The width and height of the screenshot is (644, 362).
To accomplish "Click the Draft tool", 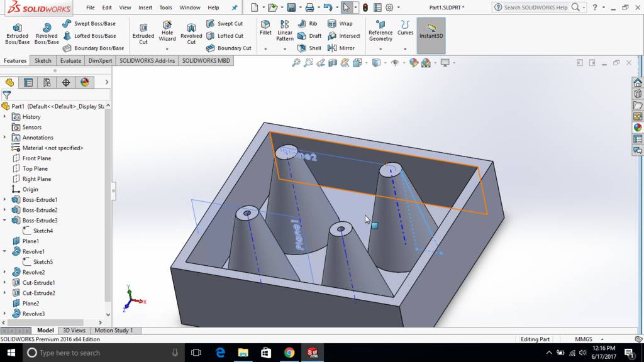I will coord(309,36).
